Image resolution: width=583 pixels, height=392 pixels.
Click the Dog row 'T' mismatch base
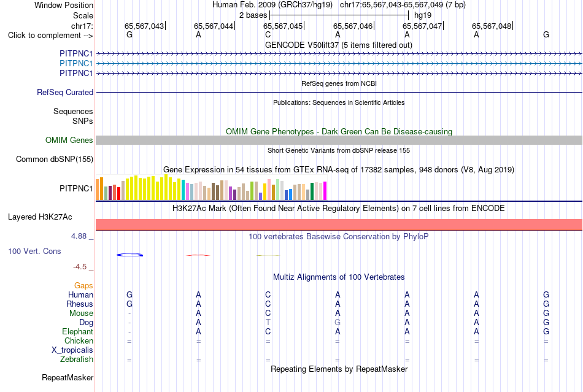[x=268, y=322]
